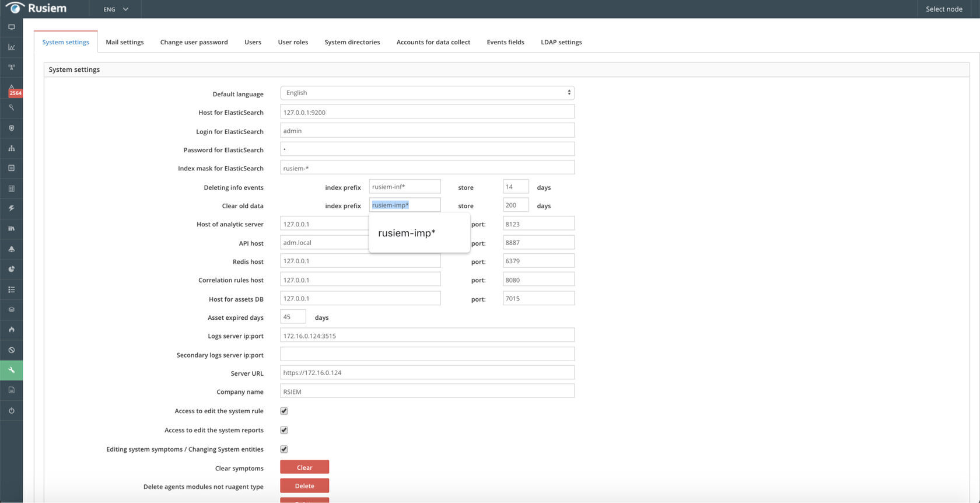Click the Select node button
Viewport: 980px width, 503px height.
(944, 9)
